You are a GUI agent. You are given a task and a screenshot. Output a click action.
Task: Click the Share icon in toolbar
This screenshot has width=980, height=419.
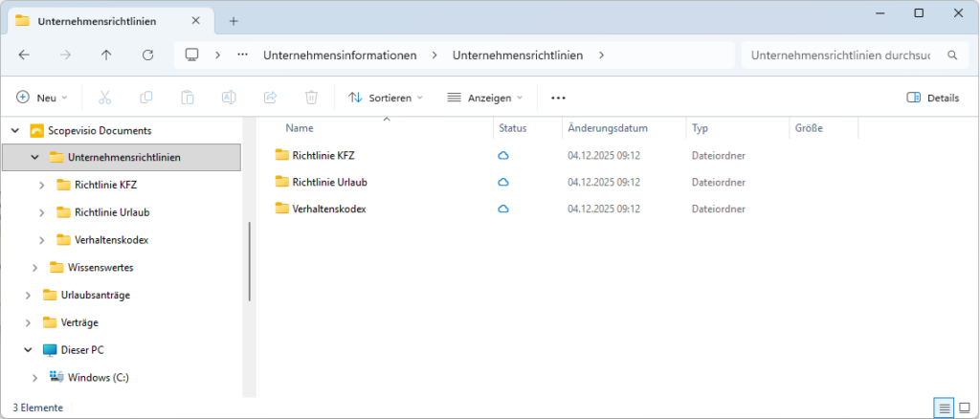(270, 98)
